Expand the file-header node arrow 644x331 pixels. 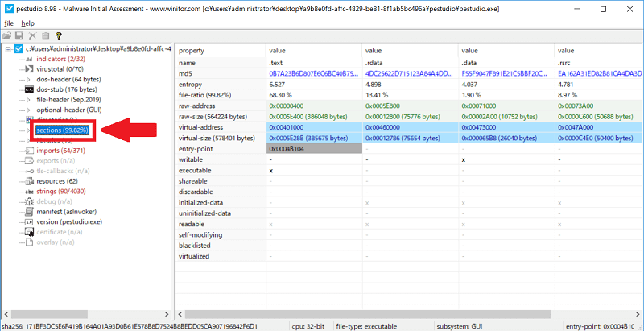tap(28, 100)
